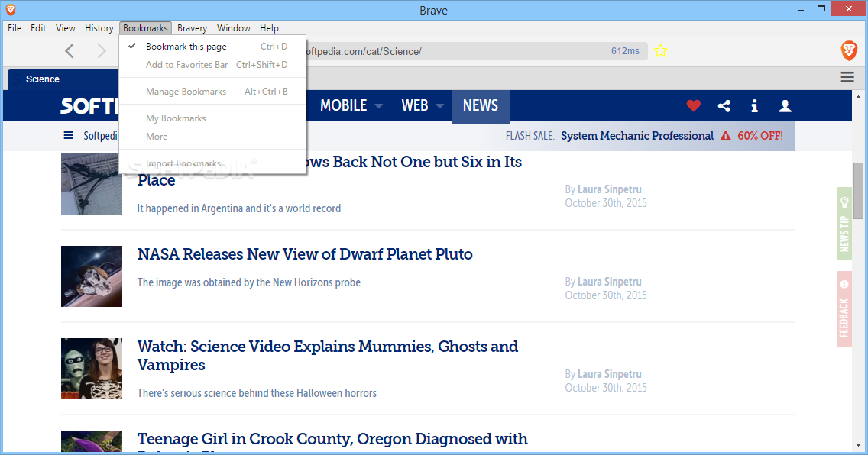This screenshot has height=455, width=868.
Task: Open the Argentina record article thumbnail
Action: point(92,184)
